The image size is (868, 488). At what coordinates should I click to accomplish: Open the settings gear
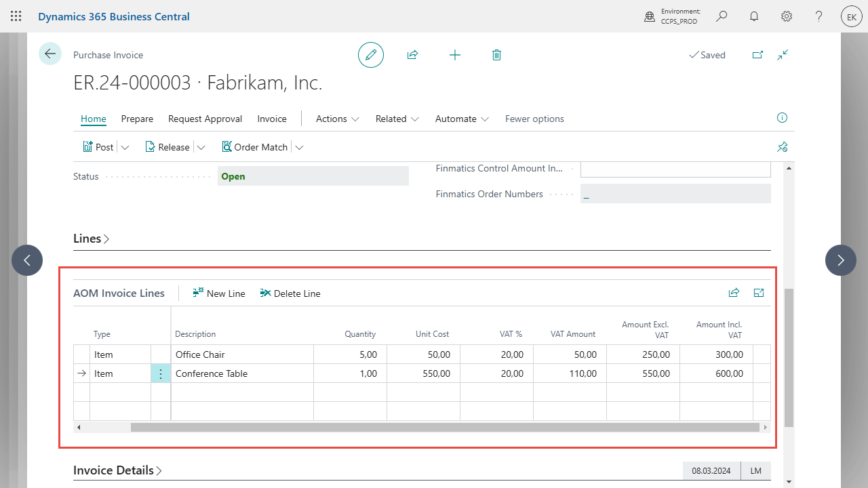point(787,16)
